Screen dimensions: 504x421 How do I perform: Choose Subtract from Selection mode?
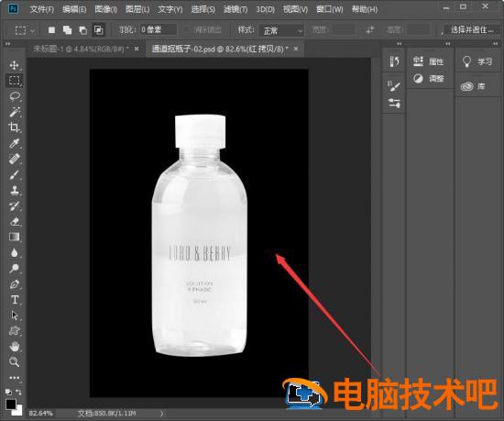click(82, 30)
